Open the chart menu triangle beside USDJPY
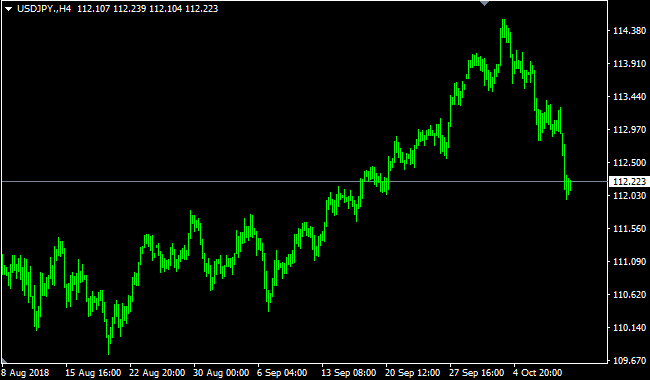Viewport: 650px width, 380px height. (8, 9)
